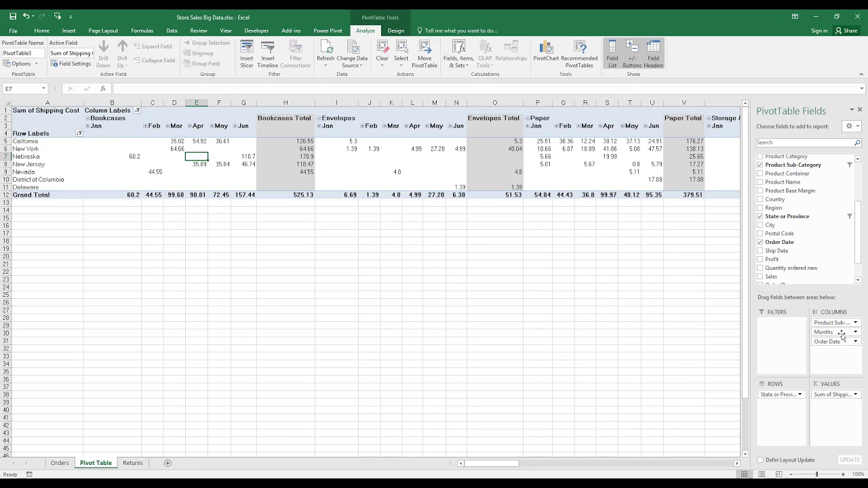868x488 pixels.
Task: Click the search magnifier in field list
Action: click(x=857, y=143)
